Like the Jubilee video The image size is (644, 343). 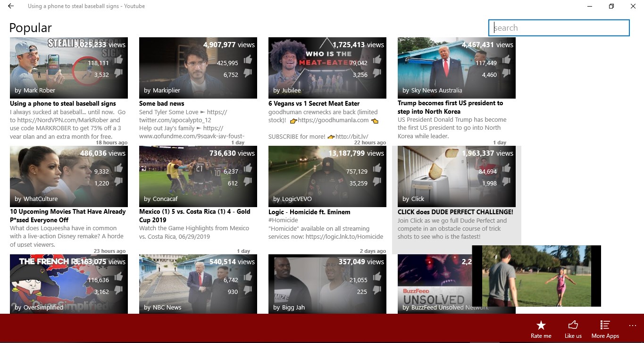click(x=377, y=60)
